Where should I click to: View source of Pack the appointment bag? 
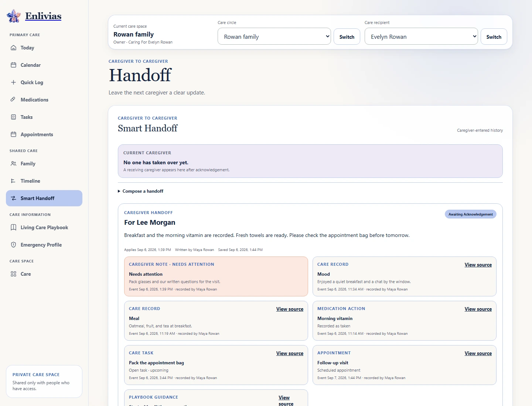coord(290,353)
